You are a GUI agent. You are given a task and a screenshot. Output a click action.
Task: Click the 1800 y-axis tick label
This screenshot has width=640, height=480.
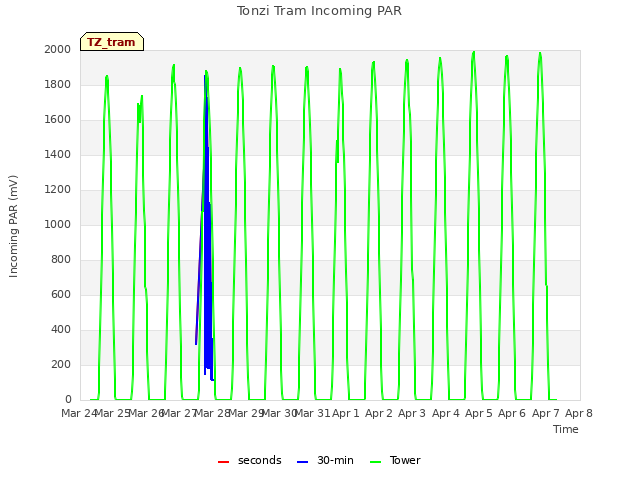click(x=58, y=84)
